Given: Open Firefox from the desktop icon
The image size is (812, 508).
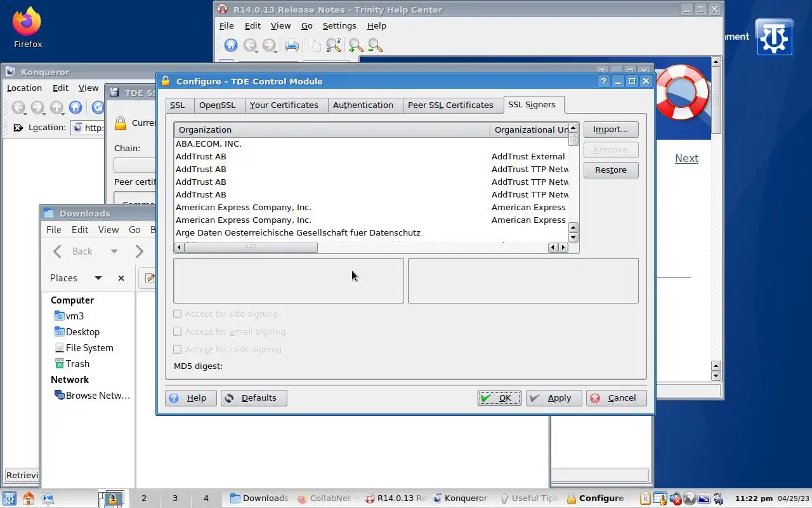Looking at the screenshot, I should [27, 28].
